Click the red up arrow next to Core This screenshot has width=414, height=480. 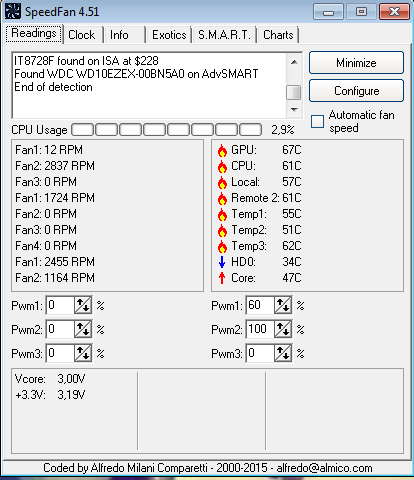coord(222,278)
